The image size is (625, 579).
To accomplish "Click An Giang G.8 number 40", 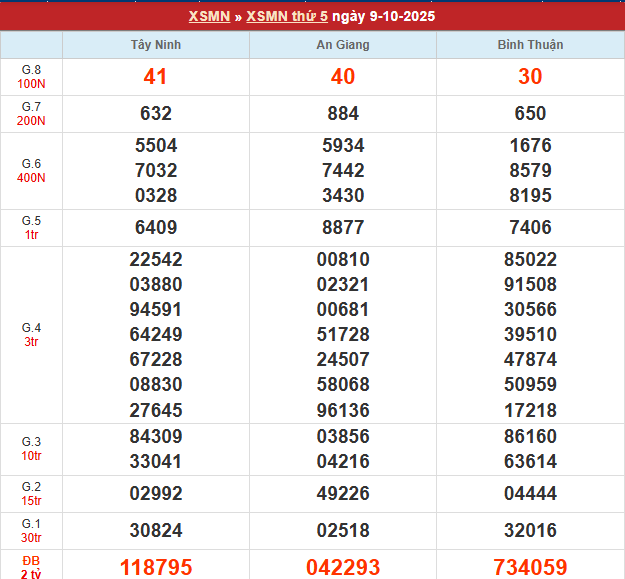I will [x=343, y=77].
